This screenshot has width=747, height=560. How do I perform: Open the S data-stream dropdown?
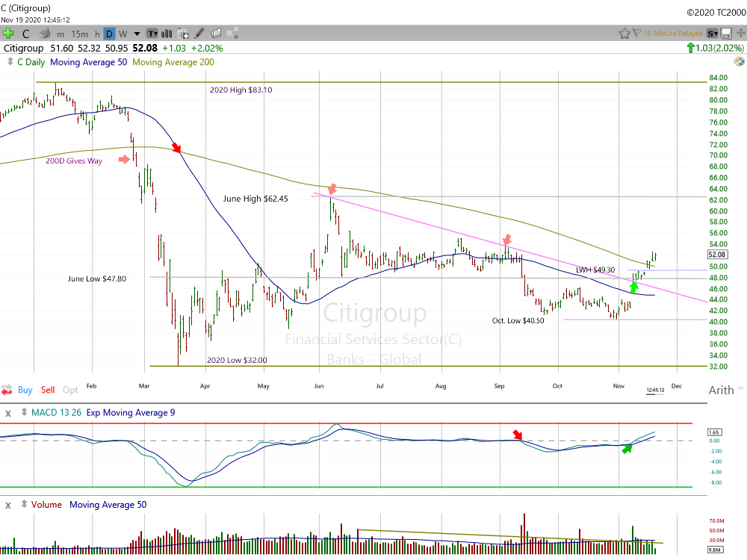tap(712, 34)
